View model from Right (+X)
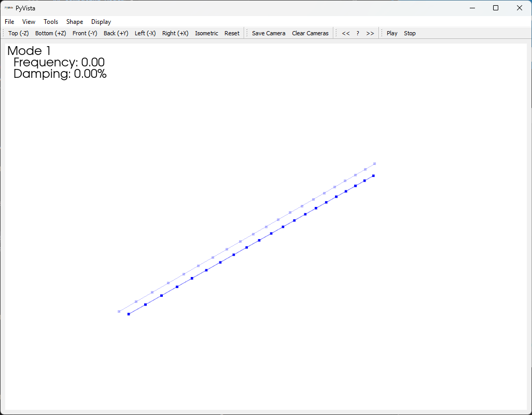Screen dimensions: 532x415 175,33
